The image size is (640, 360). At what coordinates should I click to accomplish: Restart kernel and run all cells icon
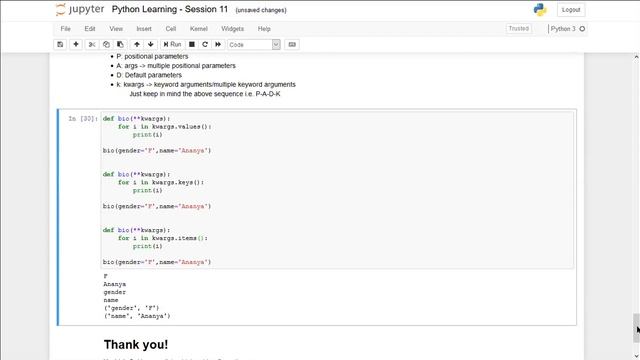(x=218, y=44)
